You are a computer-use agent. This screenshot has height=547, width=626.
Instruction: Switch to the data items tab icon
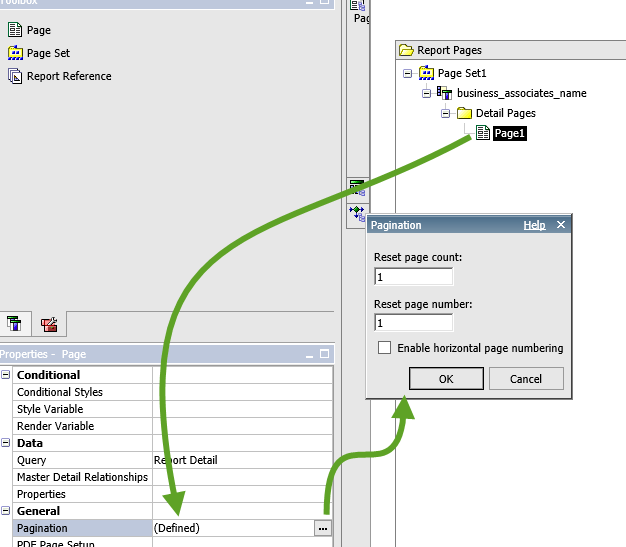coord(14,323)
